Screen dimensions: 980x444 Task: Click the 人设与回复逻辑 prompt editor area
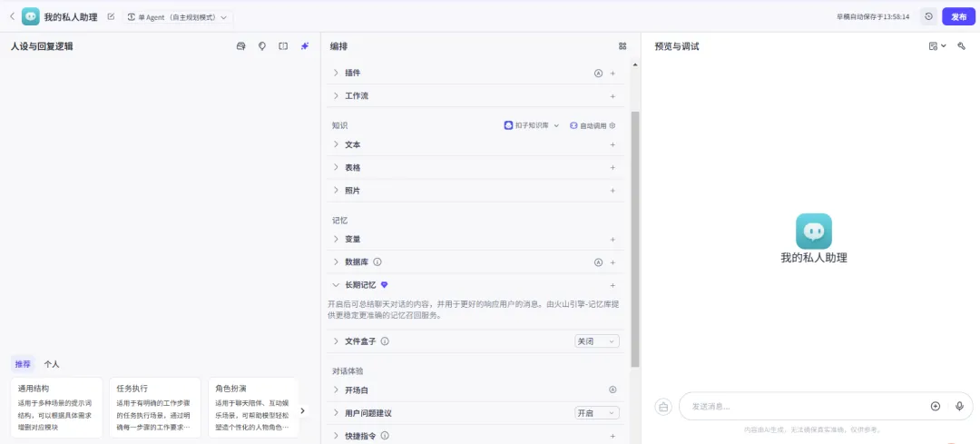pyautogui.click(x=160, y=206)
